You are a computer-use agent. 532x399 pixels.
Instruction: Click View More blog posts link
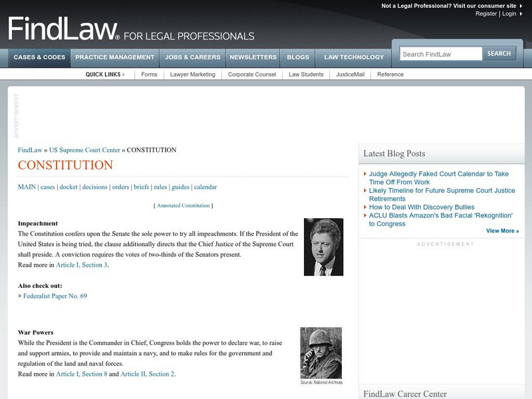(x=502, y=231)
